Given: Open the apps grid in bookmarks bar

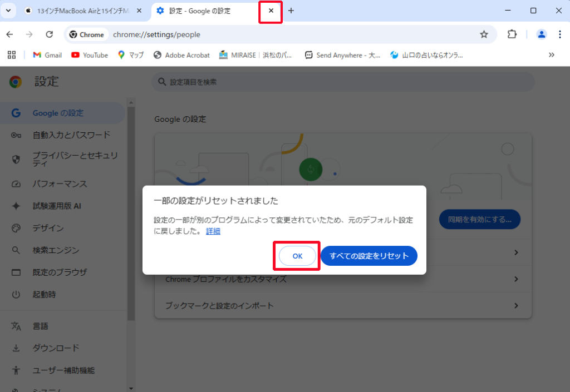Looking at the screenshot, I should tap(12, 55).
